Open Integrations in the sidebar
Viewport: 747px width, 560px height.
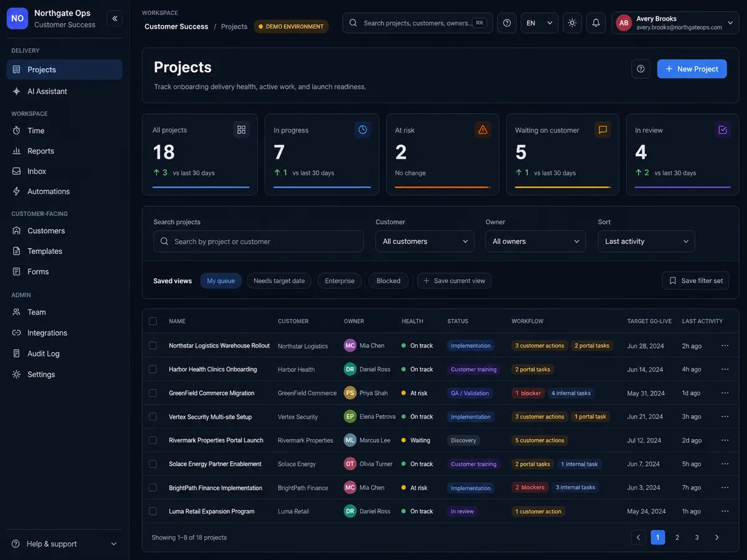point(64,333)
